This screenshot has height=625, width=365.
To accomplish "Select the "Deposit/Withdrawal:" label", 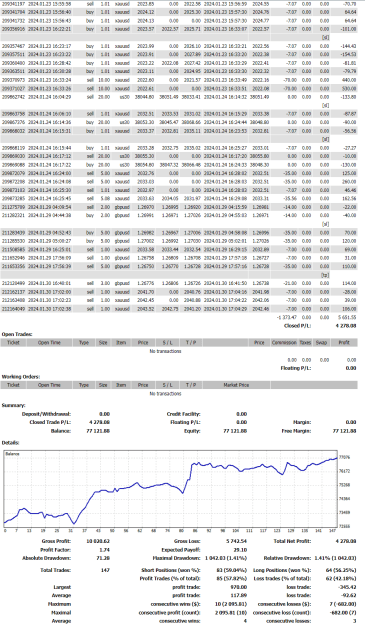I will tap(46, 414).
